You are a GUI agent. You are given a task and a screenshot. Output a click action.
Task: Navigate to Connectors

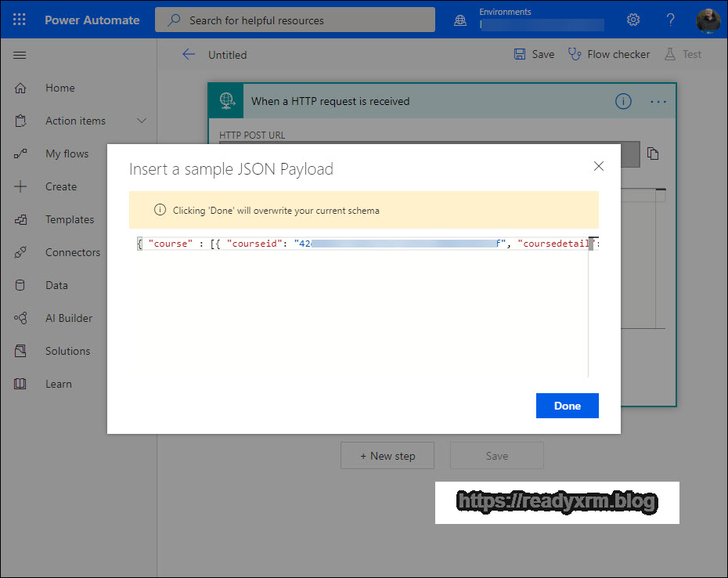pyautogui.click(x=72, y=252)
